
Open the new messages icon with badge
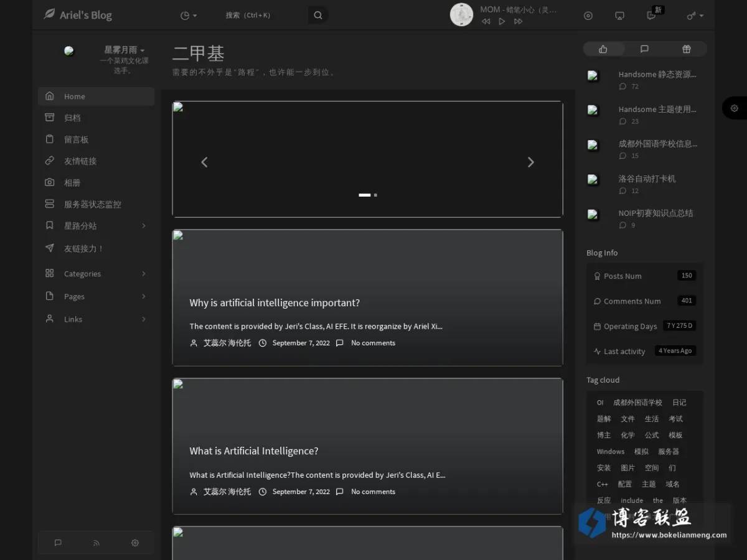tap(652, 15)
